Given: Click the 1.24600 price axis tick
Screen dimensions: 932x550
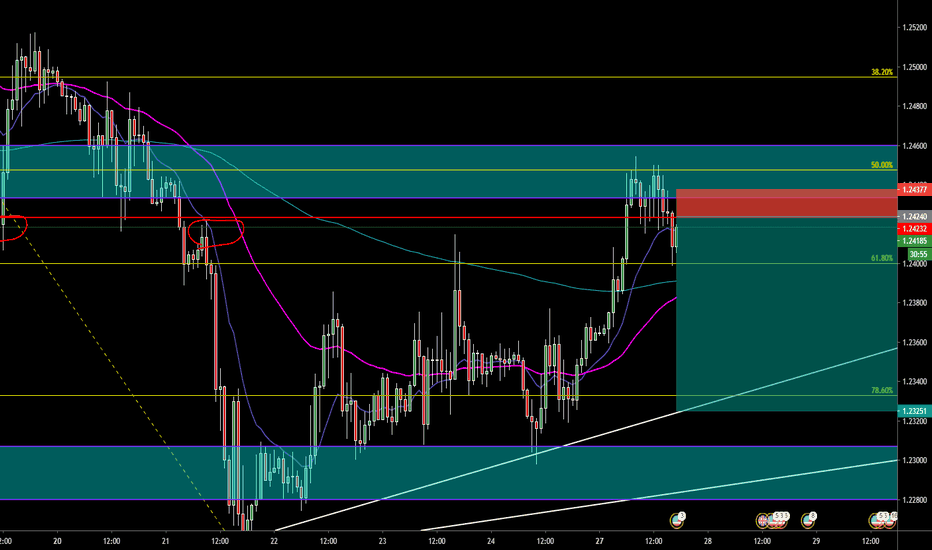Looking at the screenshot, I should click(x=914, y=146).
